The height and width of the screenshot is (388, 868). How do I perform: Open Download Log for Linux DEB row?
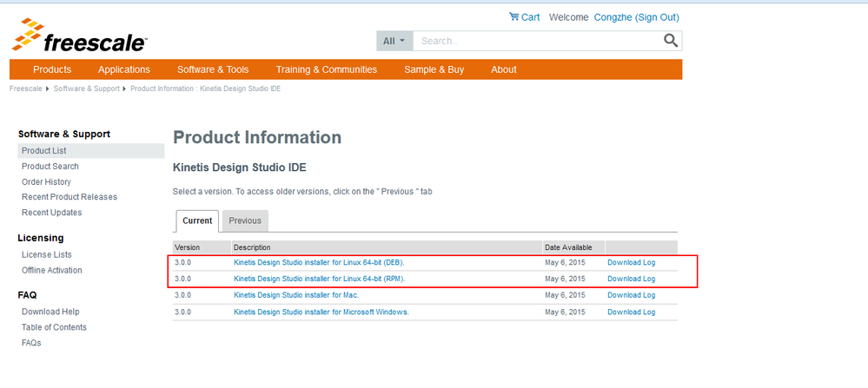[631, 262]
